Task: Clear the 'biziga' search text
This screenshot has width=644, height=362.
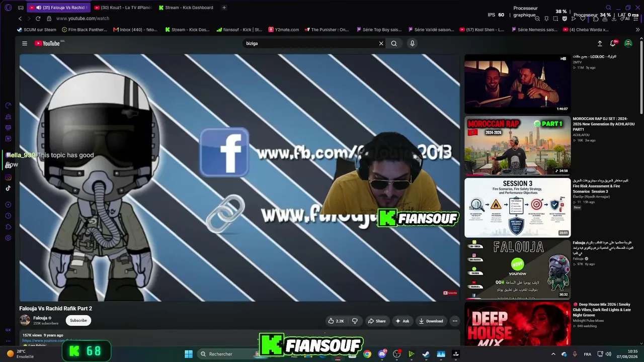Action: coord(381,43)
